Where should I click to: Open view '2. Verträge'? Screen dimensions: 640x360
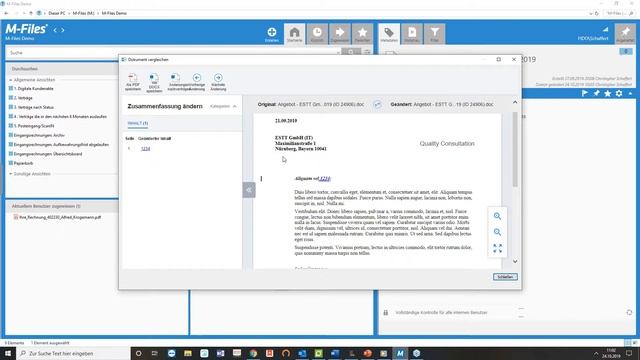(x=23, y=98)
